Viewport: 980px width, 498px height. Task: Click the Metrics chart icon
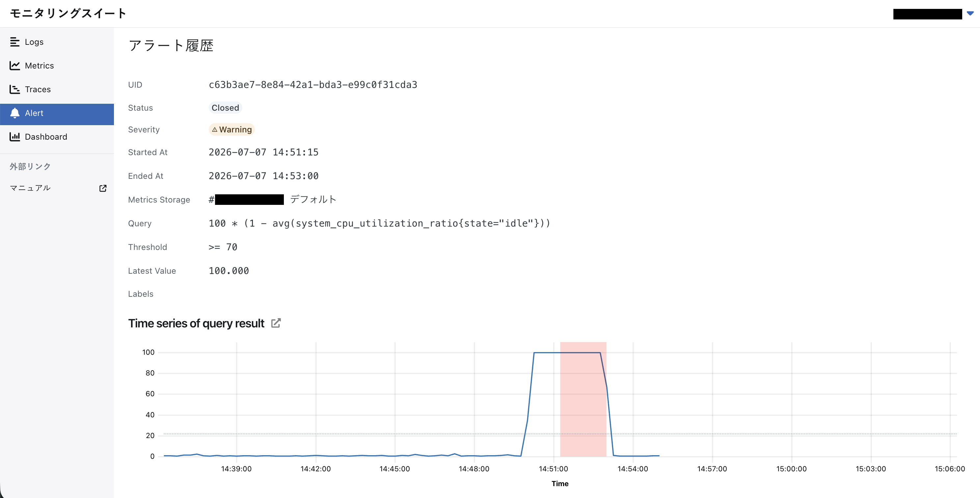(x=14, y=66)
